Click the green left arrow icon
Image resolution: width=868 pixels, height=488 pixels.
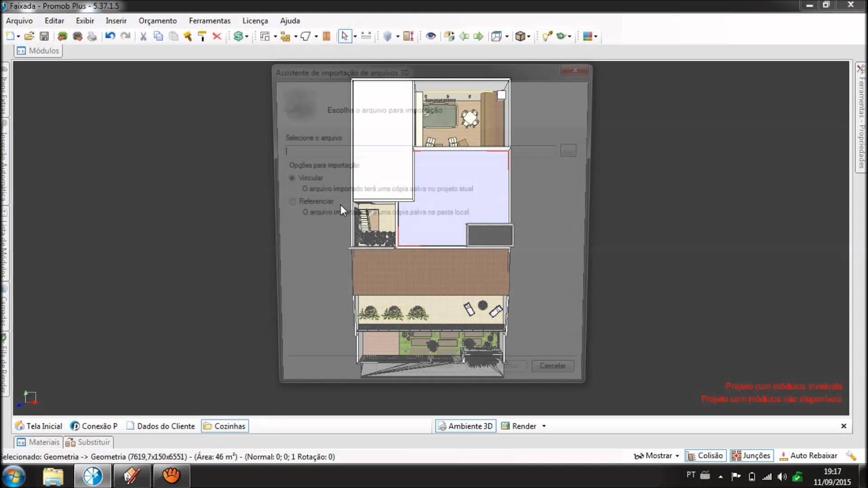tap(465, 37)
